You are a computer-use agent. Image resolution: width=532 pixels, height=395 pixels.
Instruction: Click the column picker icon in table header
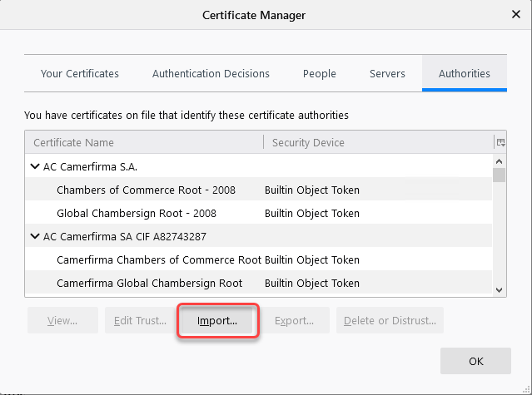click(500, 142)
